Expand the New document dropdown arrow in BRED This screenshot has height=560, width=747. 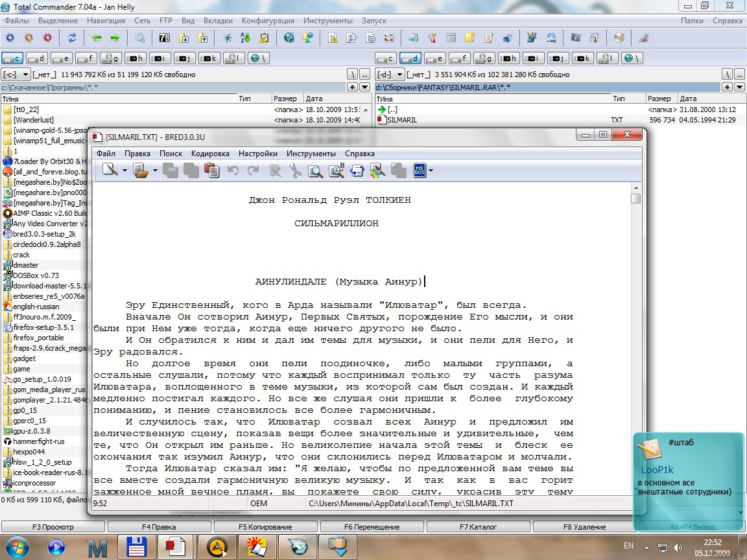point(124,170)
